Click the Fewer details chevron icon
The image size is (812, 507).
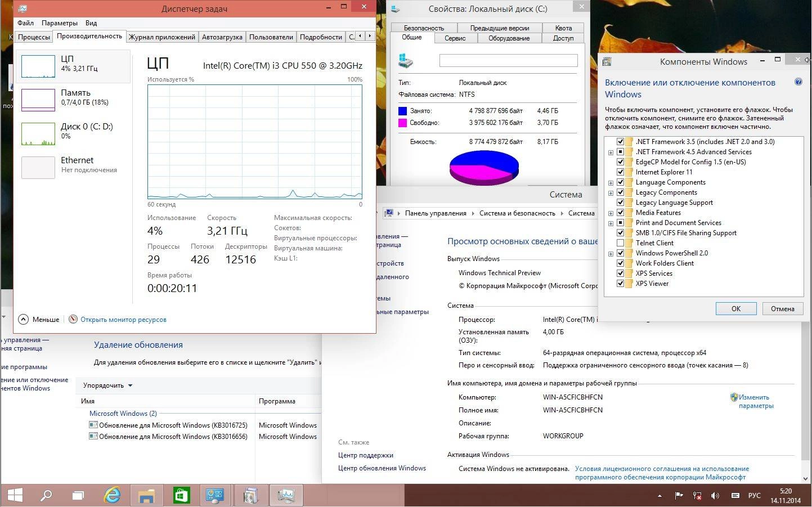point(23,319)
